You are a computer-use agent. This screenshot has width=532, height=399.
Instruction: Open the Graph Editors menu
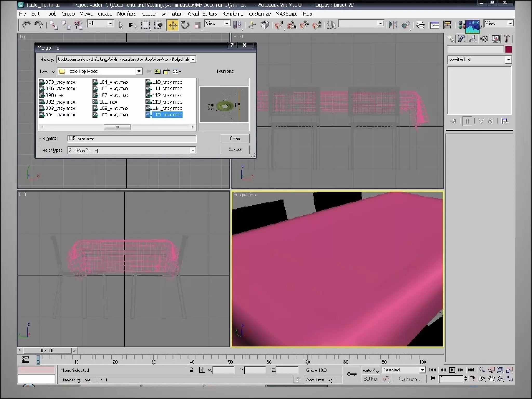point(202,14)
